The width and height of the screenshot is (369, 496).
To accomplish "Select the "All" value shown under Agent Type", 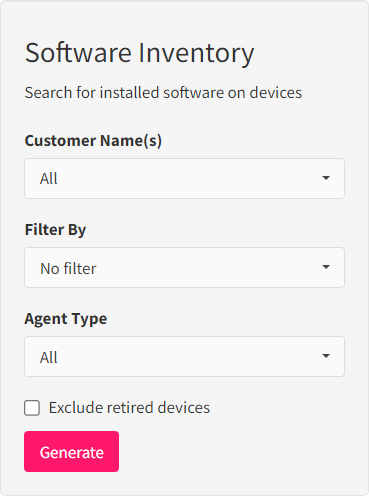I will click(x=49, y=357).
